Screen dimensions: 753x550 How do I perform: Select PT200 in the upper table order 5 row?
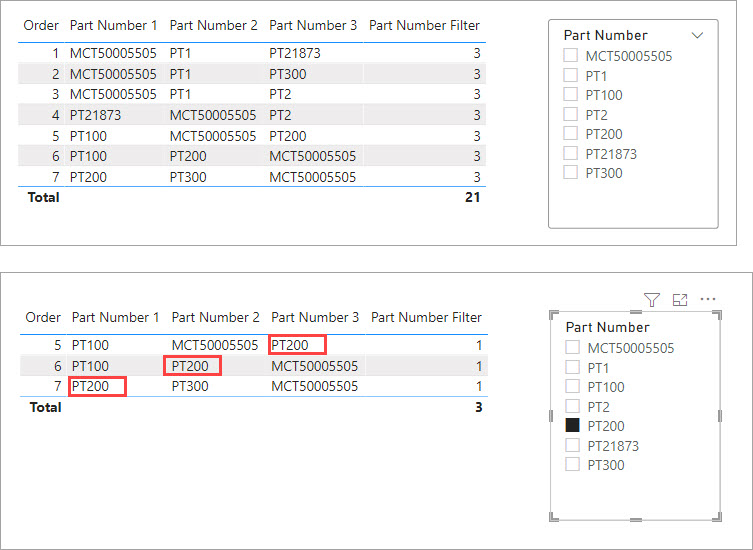(x=287, y=136)
